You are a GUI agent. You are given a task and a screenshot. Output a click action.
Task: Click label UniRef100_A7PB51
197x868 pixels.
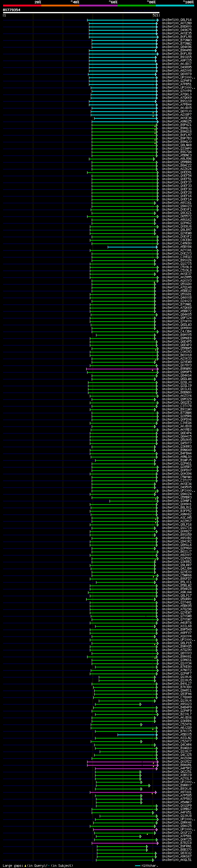click(x=177, y=84)
